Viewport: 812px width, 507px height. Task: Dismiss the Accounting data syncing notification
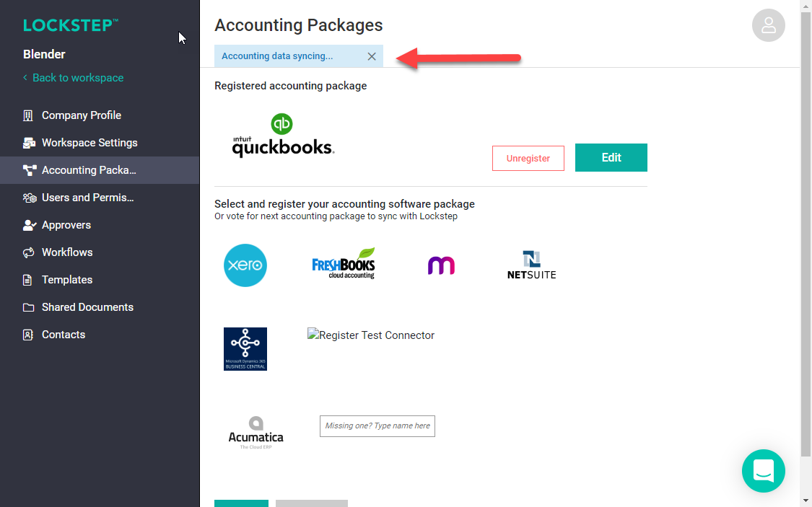pos(372,56)
